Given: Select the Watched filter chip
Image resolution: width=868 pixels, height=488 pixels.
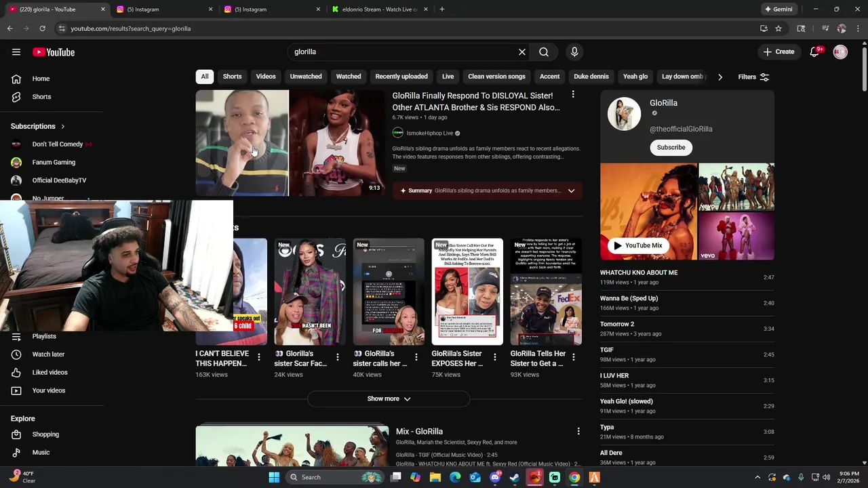Looking at the screenshot, I should [349, 77].
